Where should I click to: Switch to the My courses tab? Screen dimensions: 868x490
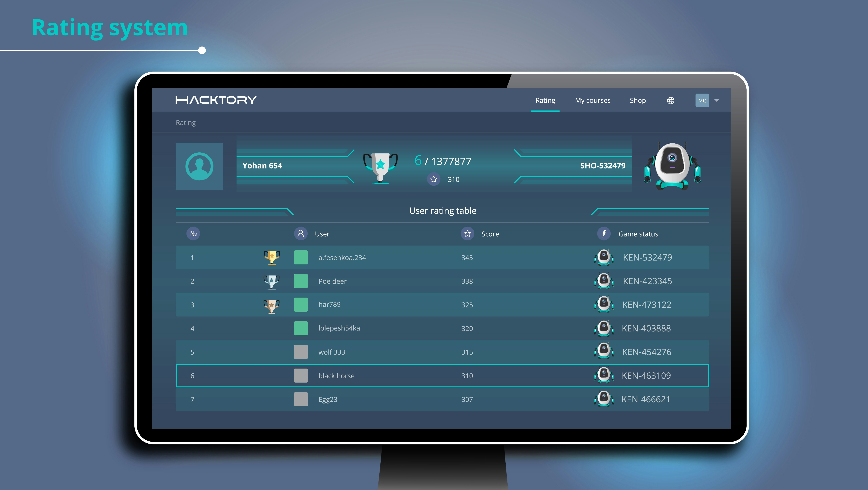593,100
